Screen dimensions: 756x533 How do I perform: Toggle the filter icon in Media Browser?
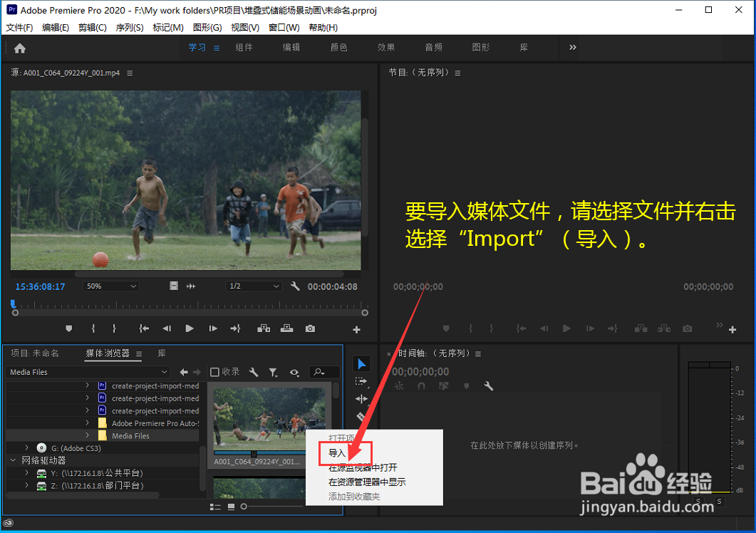(x=273, y=371)
